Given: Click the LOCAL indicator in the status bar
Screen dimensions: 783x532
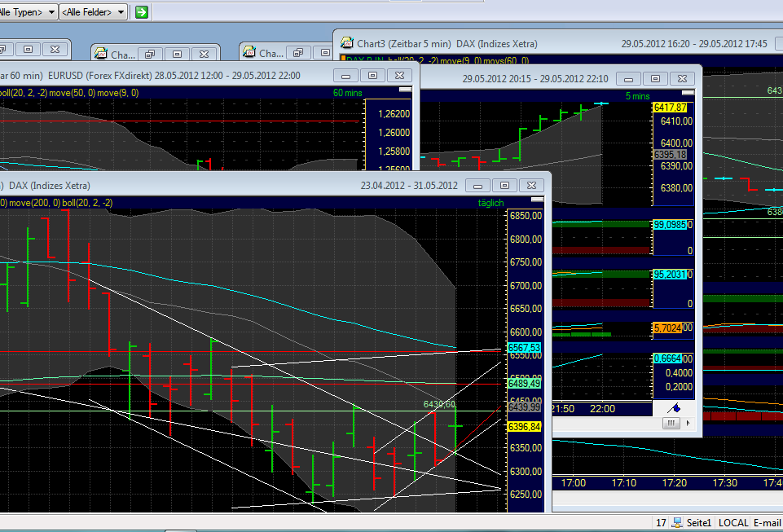Looking at the screenshot, I should coord(733,522).
